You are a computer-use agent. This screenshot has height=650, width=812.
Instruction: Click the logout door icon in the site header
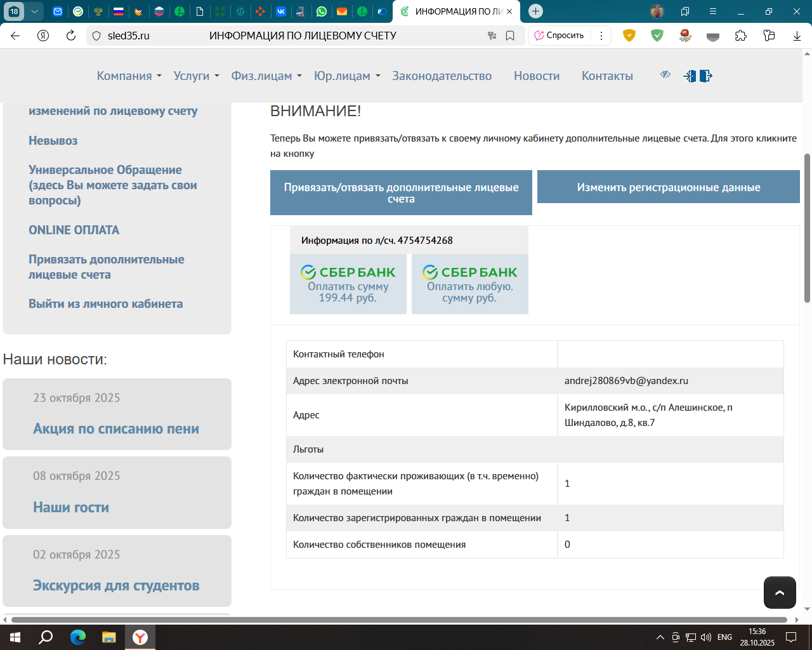[706, 76]
